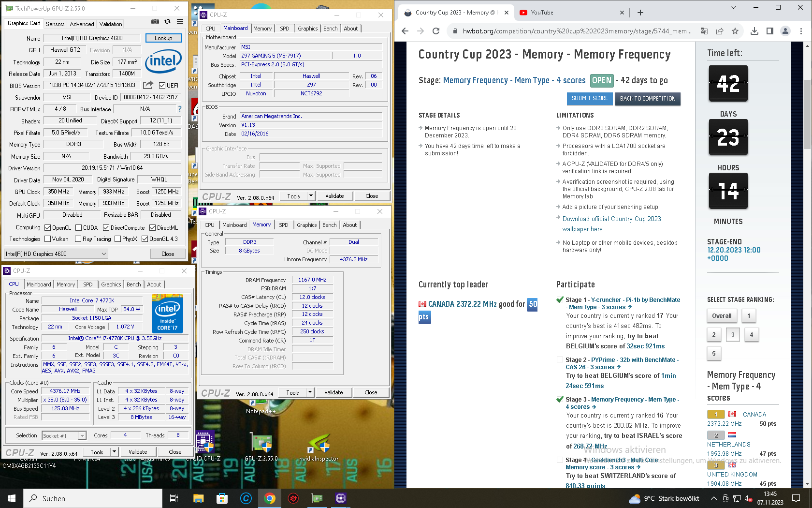
Task: Toggle the DirectCompute checkbox
Action: coord(106,228)
